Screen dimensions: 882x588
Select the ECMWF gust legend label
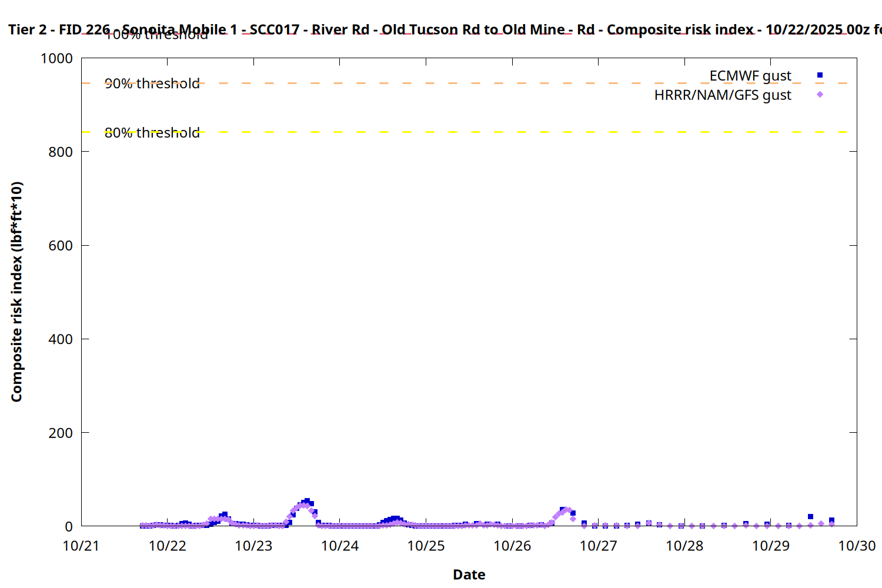pos(750,76)
